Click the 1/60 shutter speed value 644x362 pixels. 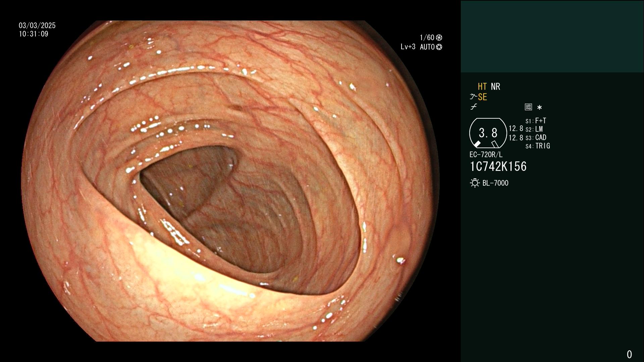[x=427, y=38]
